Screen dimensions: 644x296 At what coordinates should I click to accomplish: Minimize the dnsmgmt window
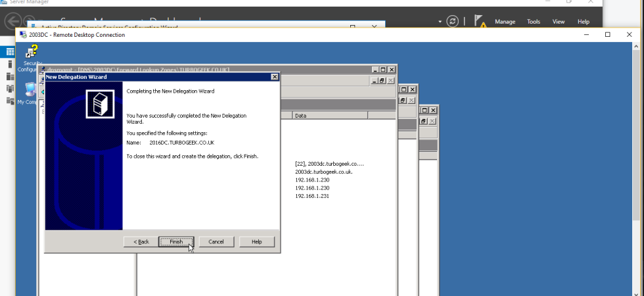point(375,70)
